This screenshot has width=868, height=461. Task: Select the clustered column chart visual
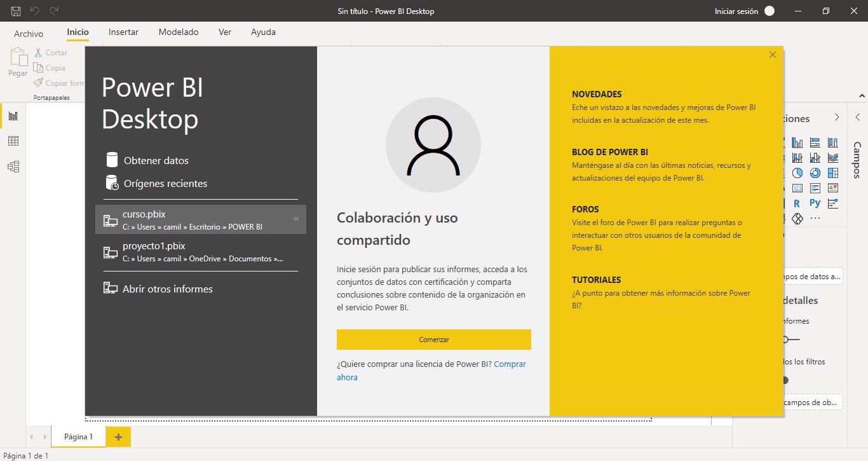797,142
